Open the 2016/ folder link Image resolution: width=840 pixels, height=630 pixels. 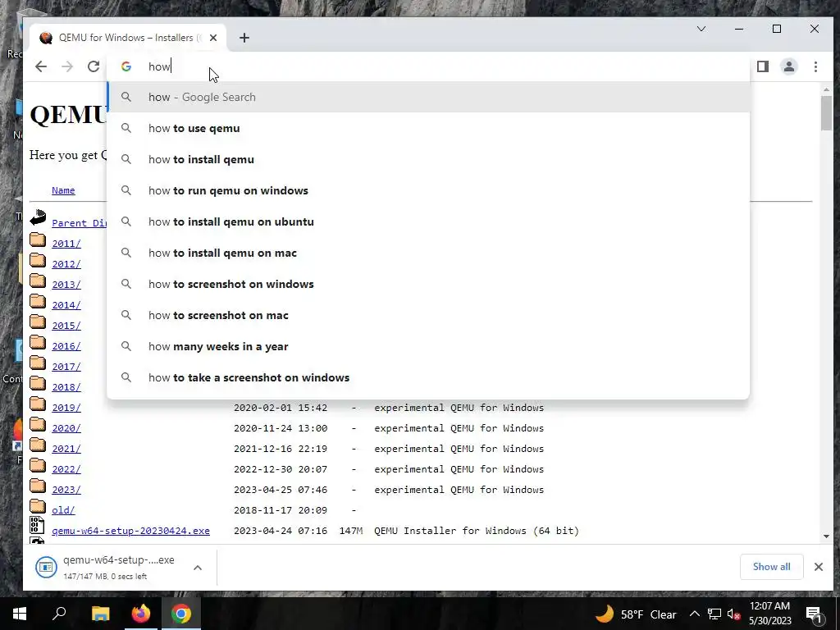tap(66, 346)
